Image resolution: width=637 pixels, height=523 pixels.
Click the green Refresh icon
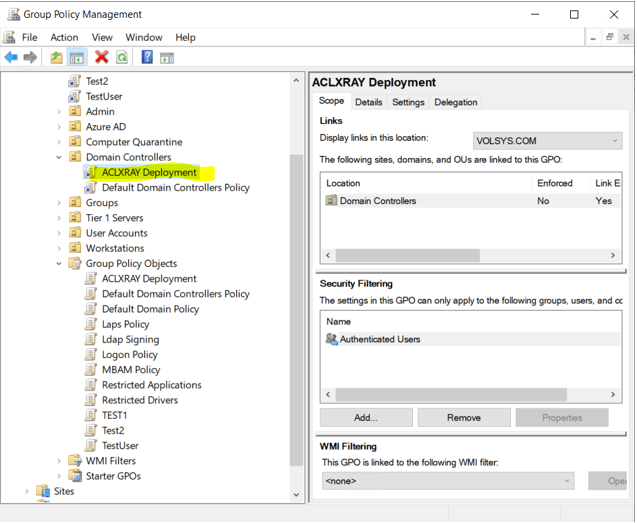(x=121, y=58)
